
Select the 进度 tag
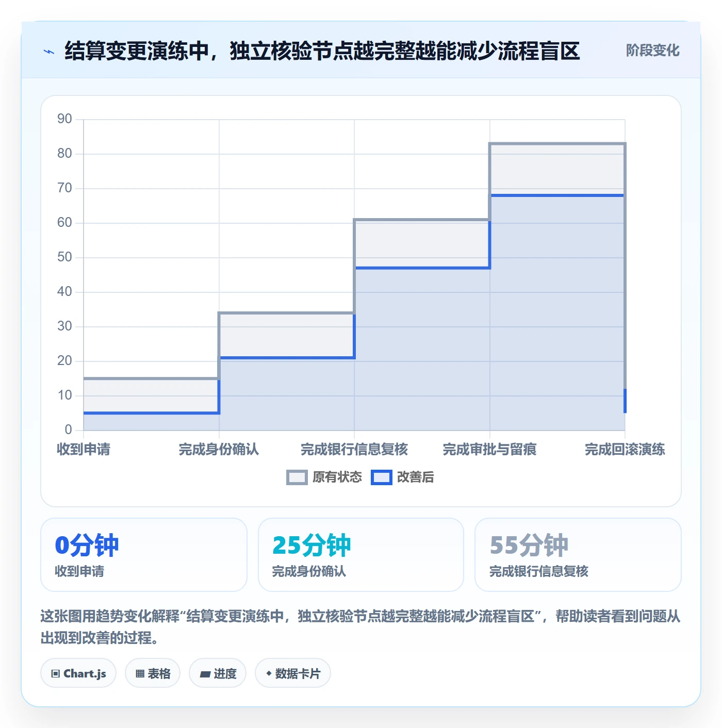218,673
